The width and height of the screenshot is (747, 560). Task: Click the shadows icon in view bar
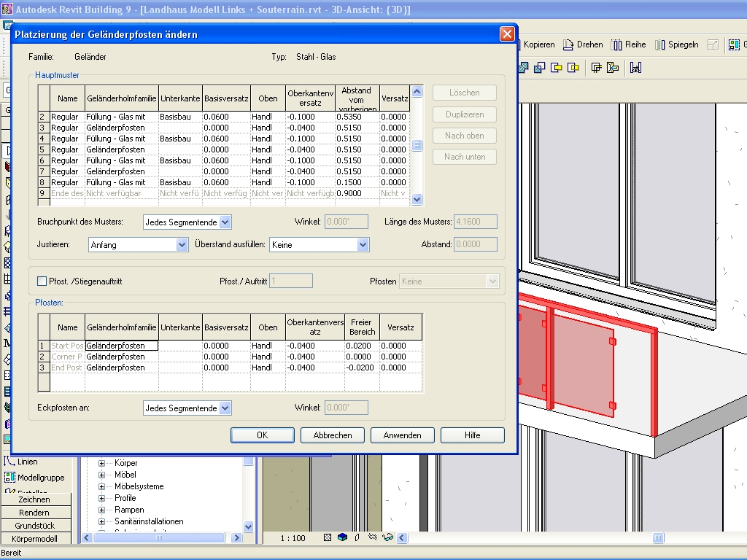[x=357, y=537]
